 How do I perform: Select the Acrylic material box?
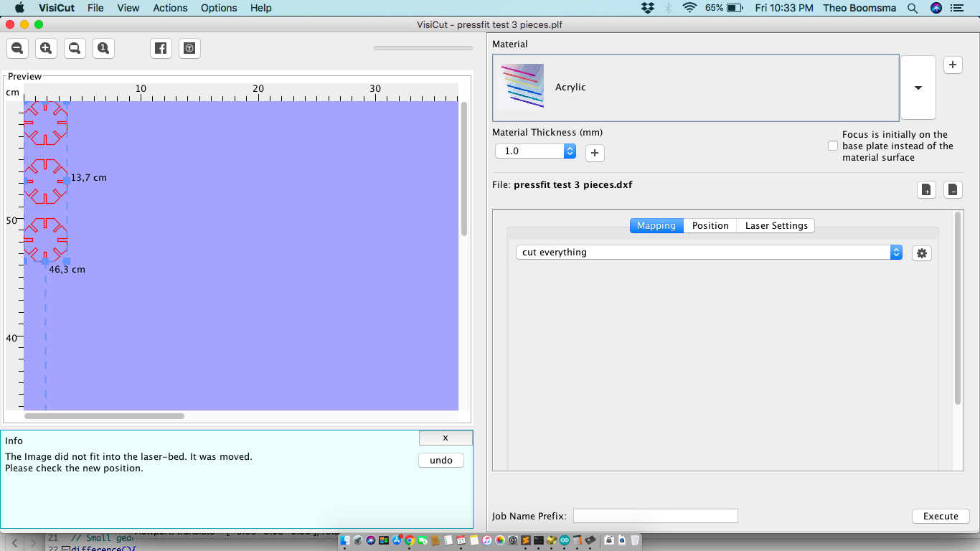pyautogui.click(x=696, y=88)
